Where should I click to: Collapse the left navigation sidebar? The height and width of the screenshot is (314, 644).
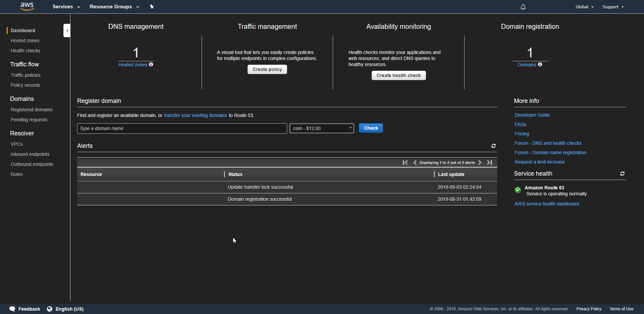pos(67,30)
